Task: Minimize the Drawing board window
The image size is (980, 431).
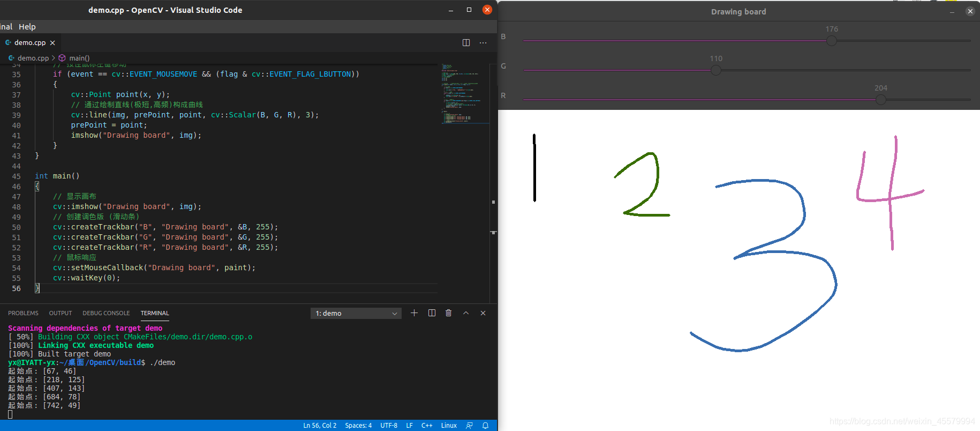Action: pos(952,11)
